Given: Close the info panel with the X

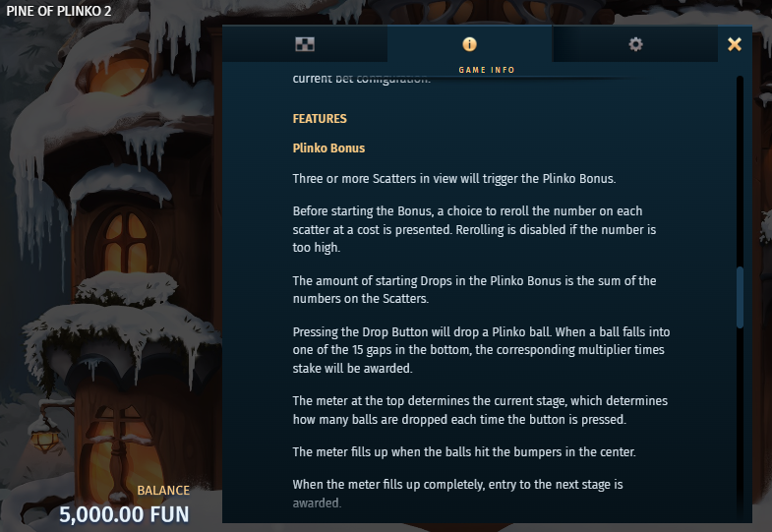Looking at the screenshot, I should [x=735, y=44].
